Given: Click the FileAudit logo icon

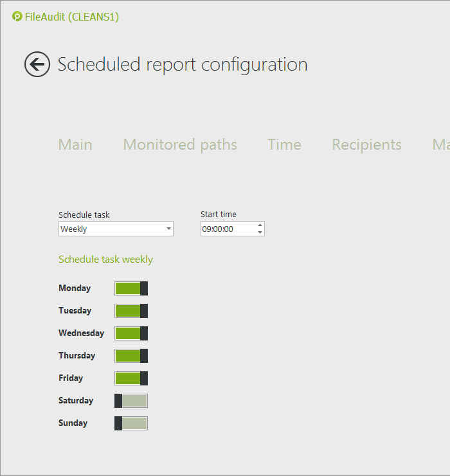Looking at the screenshot, I should tap(17, 17).
